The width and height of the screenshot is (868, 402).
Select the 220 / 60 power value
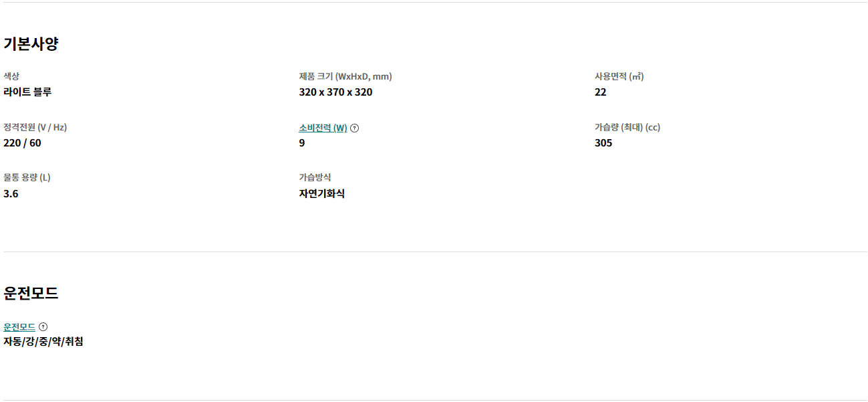[22, 143]
